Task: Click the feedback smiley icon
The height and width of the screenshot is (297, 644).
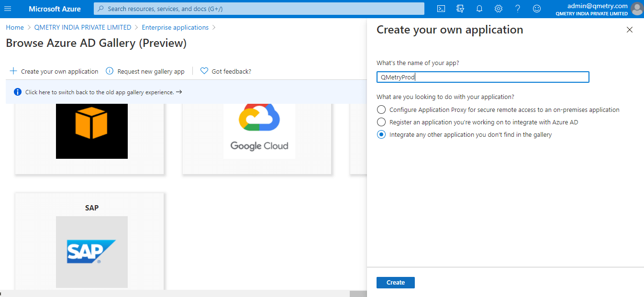Action: coord(537,9)
